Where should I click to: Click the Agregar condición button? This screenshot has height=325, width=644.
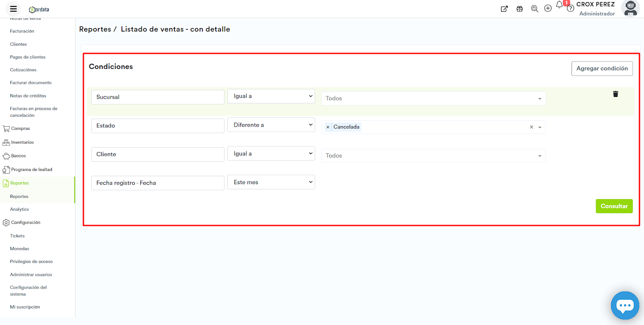[x=602, y=68]
